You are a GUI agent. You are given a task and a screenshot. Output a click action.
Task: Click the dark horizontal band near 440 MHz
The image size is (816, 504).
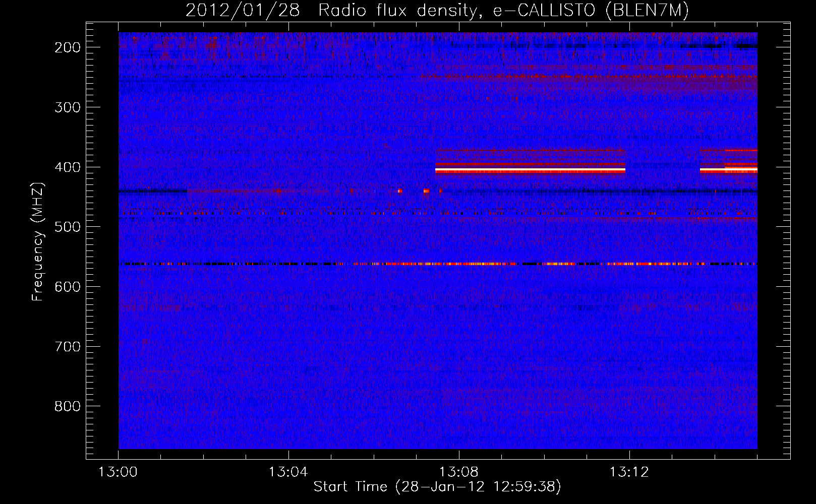[438, 191]
